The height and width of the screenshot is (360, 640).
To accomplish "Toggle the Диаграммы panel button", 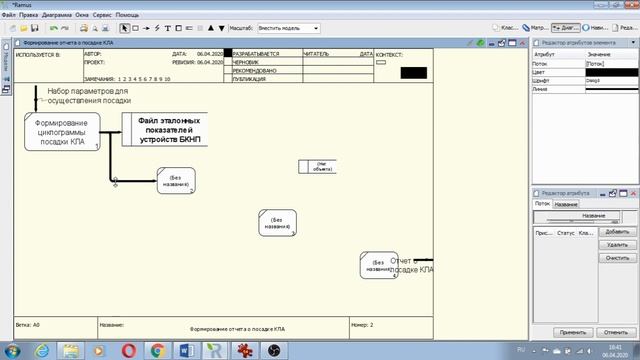I will [x=566, y=28].
